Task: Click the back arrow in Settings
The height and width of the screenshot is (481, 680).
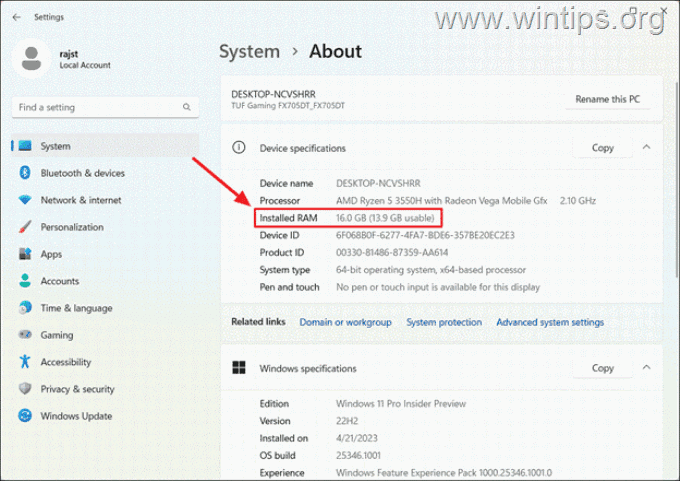Action: [16, 17]
